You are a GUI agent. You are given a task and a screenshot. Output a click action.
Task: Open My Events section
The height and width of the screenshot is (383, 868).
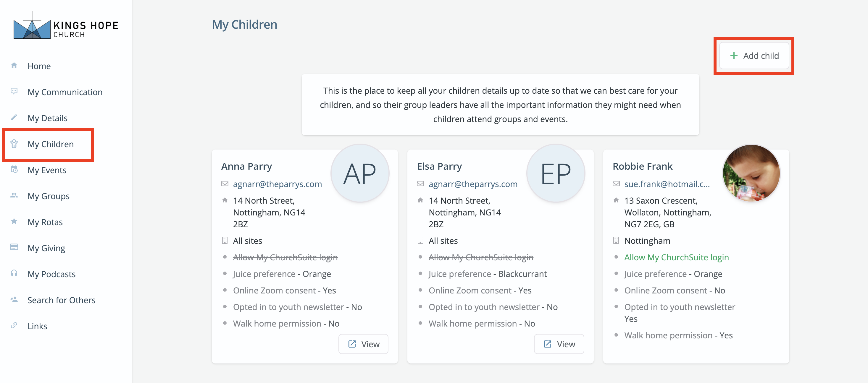tap(47, 170)
